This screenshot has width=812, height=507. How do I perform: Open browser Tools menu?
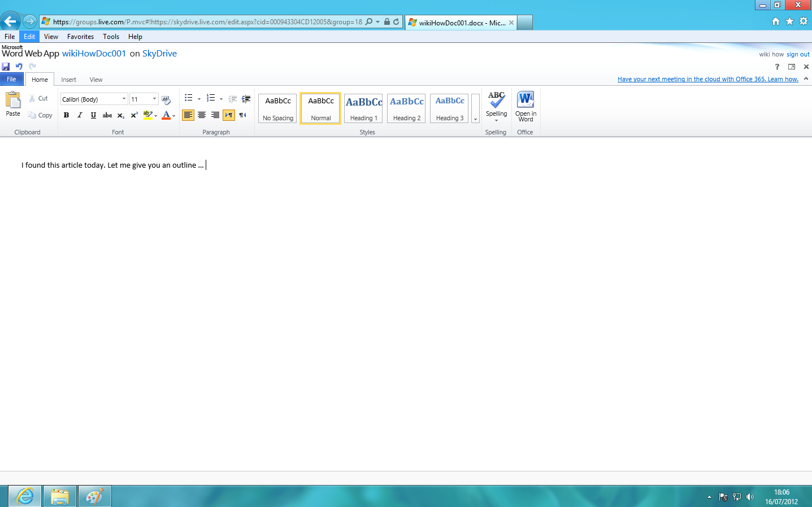(111, 37)
